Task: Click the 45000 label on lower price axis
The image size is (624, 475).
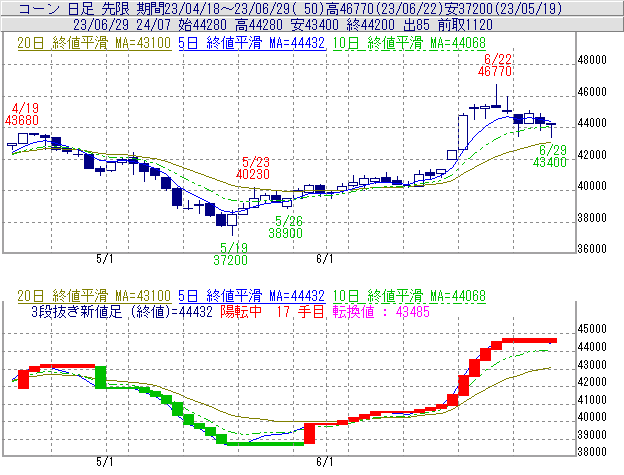Action: (x=592, y=329)
